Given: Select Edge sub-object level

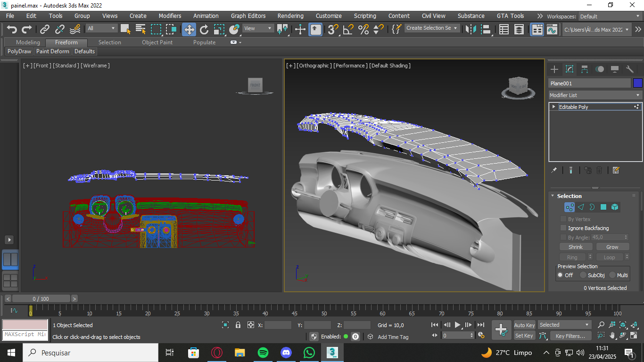Looking at the screenshot, I should point(581,207).
